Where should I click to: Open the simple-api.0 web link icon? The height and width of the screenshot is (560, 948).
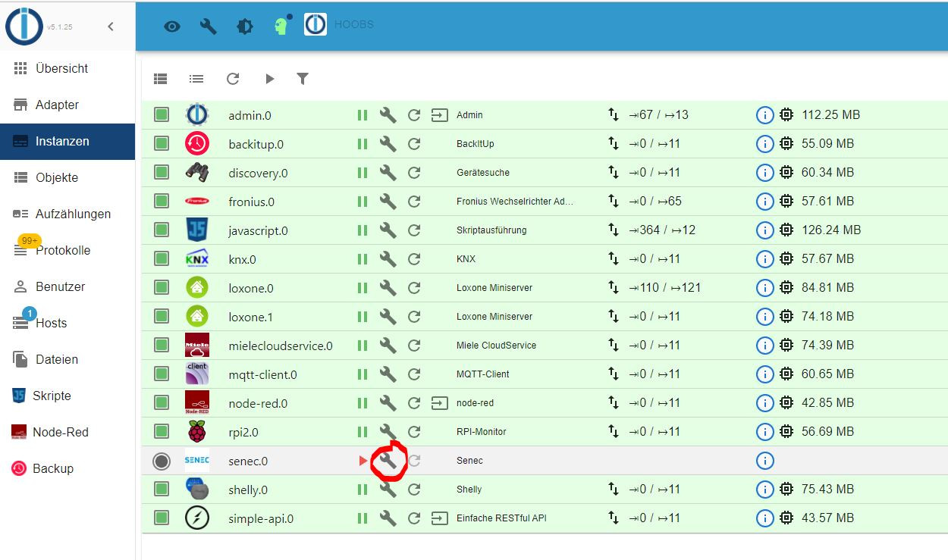pyautogui.click(x=439, y=518)
